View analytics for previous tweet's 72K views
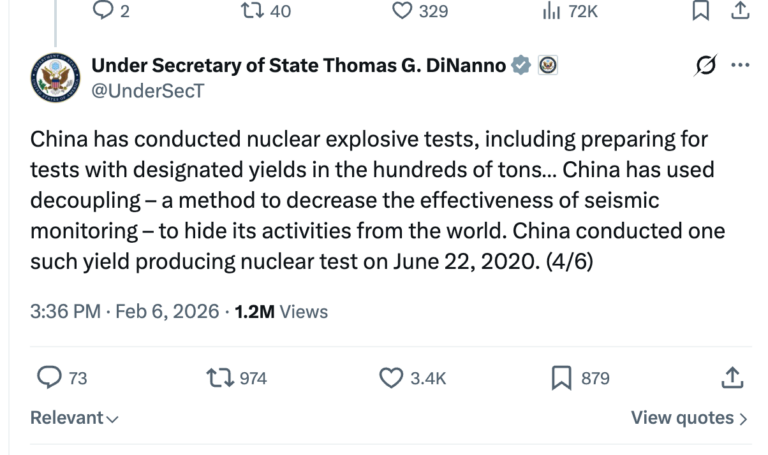768x455 pixels. tap(549, 11)
